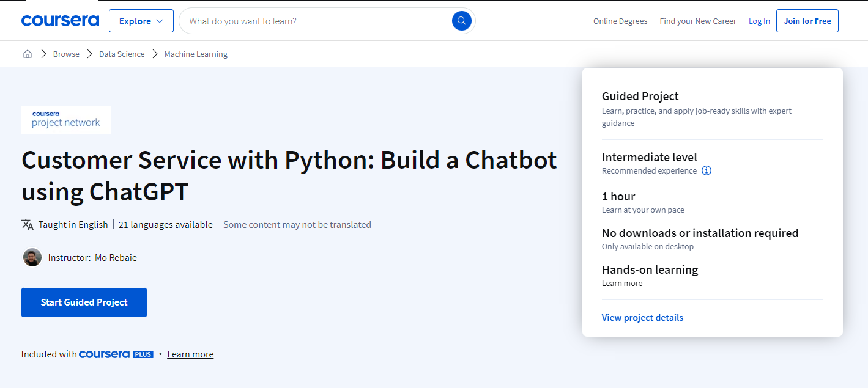Open the Explore dropdown menu

click(141, 21)
